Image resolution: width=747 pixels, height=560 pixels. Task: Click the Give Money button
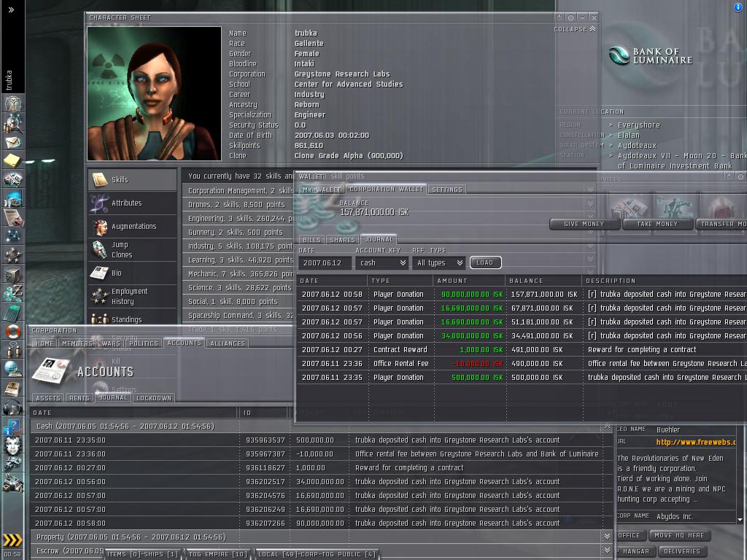(584, 224)
